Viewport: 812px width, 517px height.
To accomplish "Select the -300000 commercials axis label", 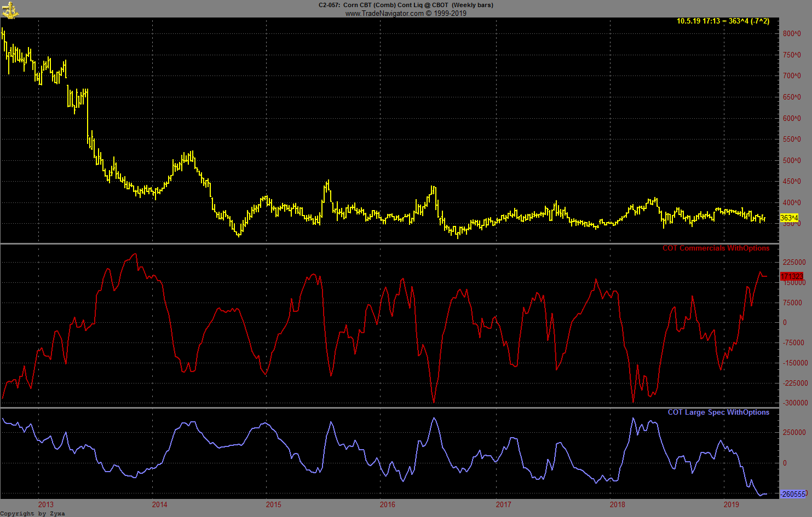I will (x=794, y=403).
